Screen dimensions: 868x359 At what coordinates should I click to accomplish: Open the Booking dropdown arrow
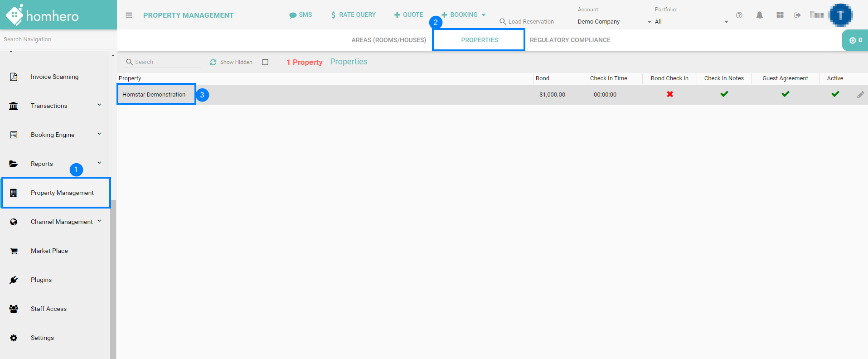tap(484, 15)
